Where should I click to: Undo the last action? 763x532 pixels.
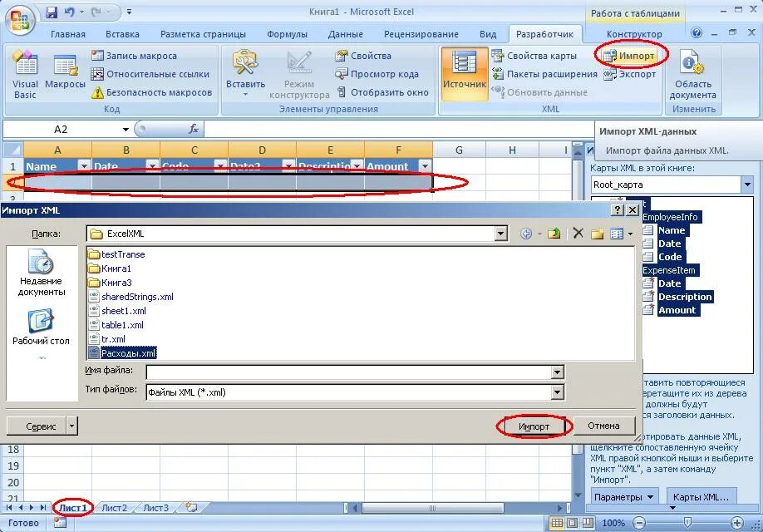(x=70, y=12)
